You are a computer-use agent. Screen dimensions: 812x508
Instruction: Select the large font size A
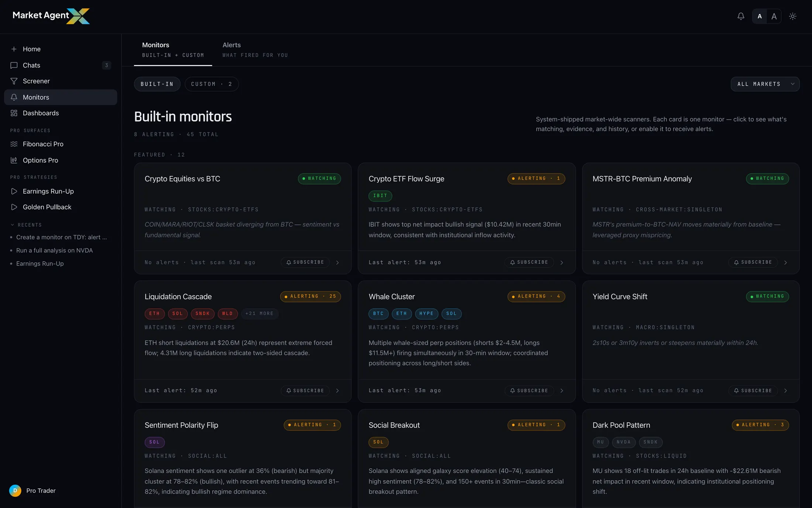[x=774, y=16]
